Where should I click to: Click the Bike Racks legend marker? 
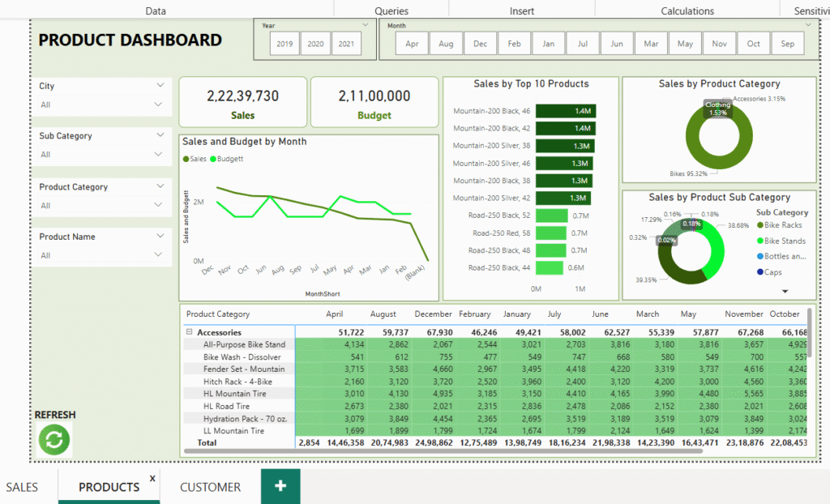pos(759,225)
